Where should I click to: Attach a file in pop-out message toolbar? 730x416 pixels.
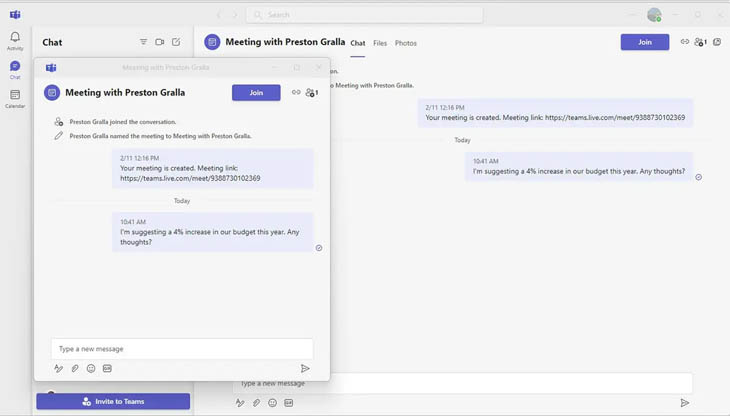coord(75,368)
